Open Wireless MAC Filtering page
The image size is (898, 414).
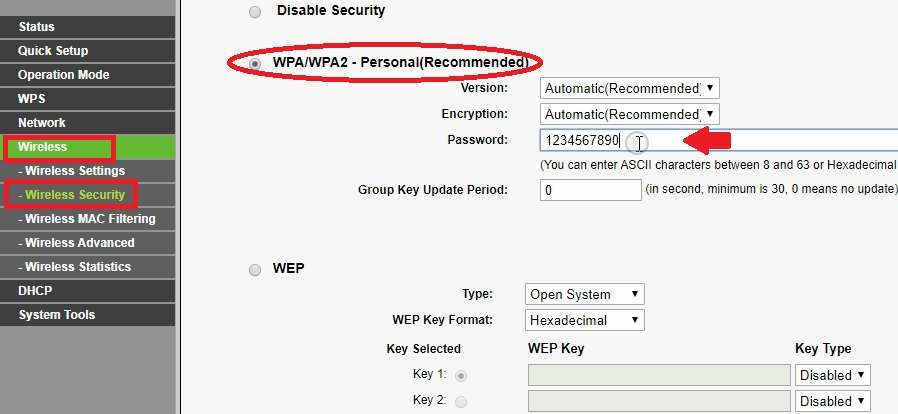tap(90, 219)
